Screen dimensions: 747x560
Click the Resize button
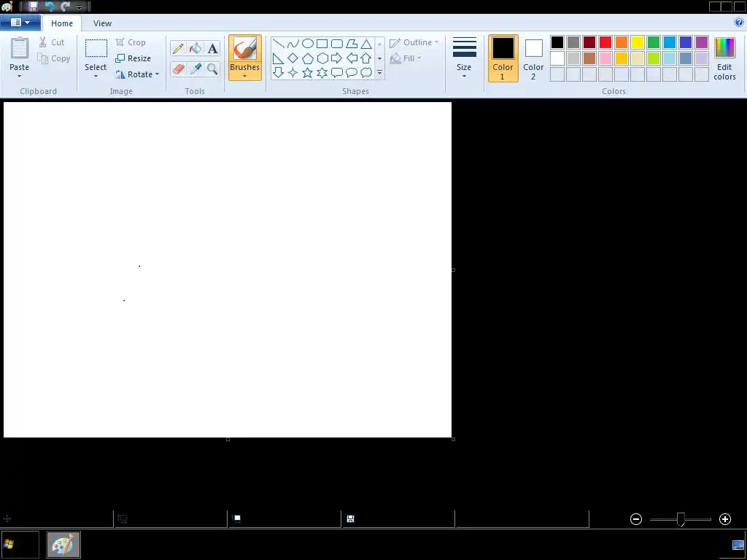click(133, 58)
